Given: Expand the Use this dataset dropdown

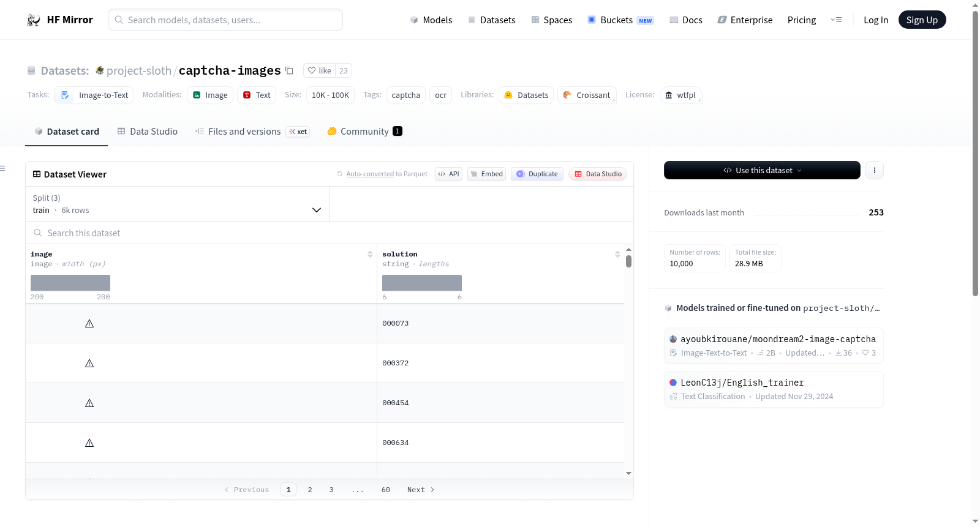Looking at the screenshot, I should 762,170.
